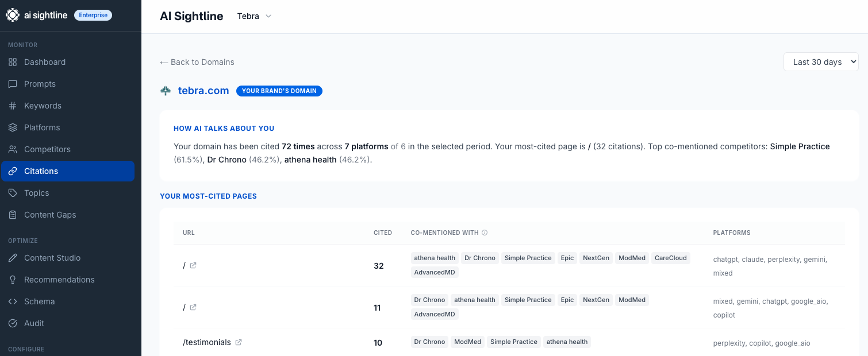Viewport: 868px width, 356px height.
Task: Open the Tebra brand switcher dropdown
Action: (x=254, y=16)
